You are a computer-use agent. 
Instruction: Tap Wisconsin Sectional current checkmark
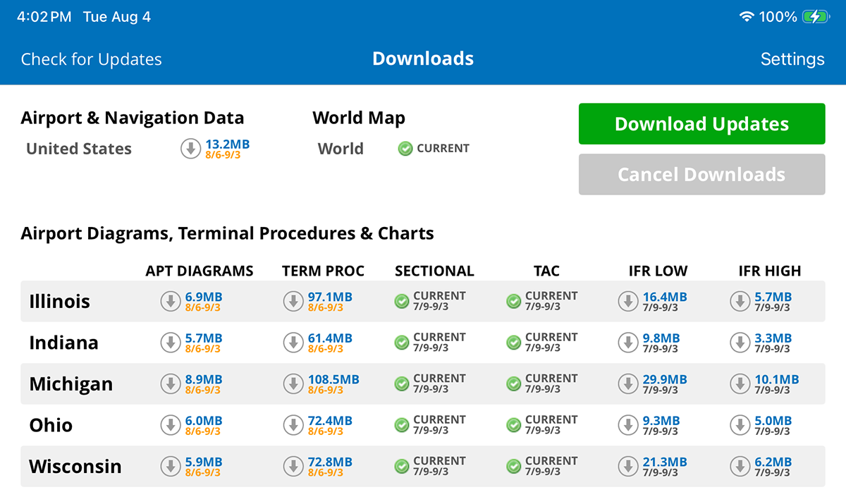click(x=402, y=467)
